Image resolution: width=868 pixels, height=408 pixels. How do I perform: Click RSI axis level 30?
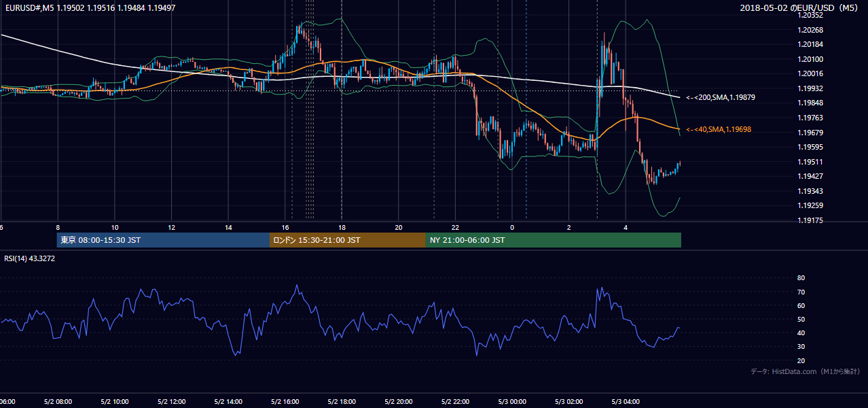click(x=801, y=347)
